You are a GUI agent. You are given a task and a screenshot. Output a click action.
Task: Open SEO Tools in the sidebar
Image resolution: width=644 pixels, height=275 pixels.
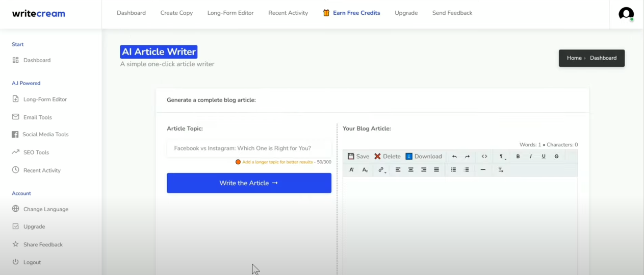click(x=36, y=153)
